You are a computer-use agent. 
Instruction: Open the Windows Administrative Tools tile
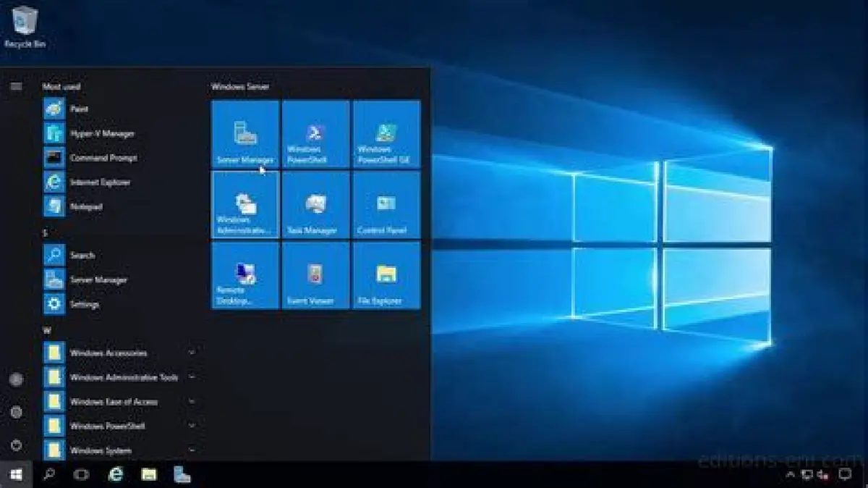click(245, 205)
